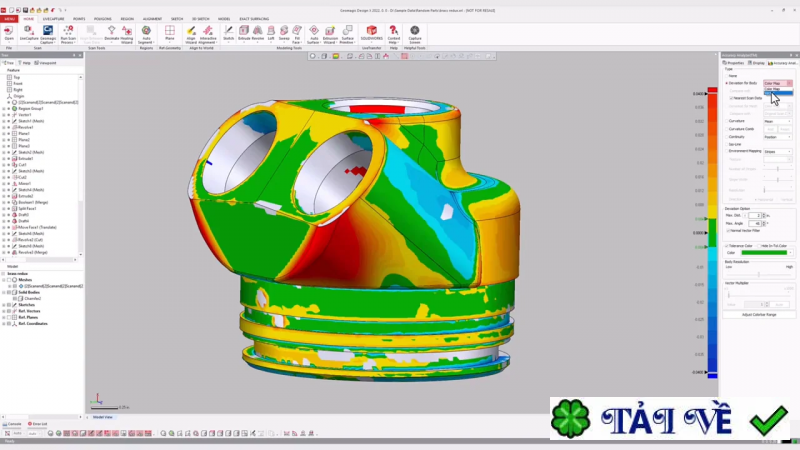Switch to the POLYGONS ribbon tab

point(103,19)
